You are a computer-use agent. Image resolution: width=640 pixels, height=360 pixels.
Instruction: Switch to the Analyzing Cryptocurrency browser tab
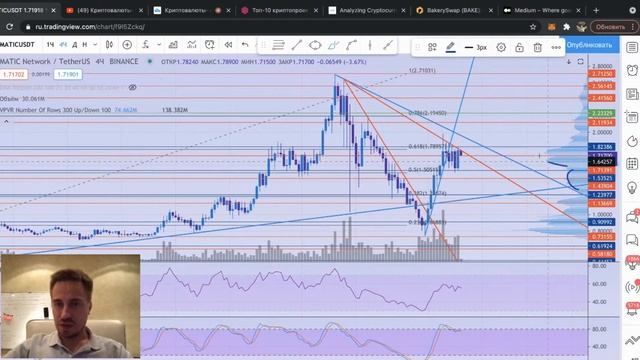[x=367, y=10]
